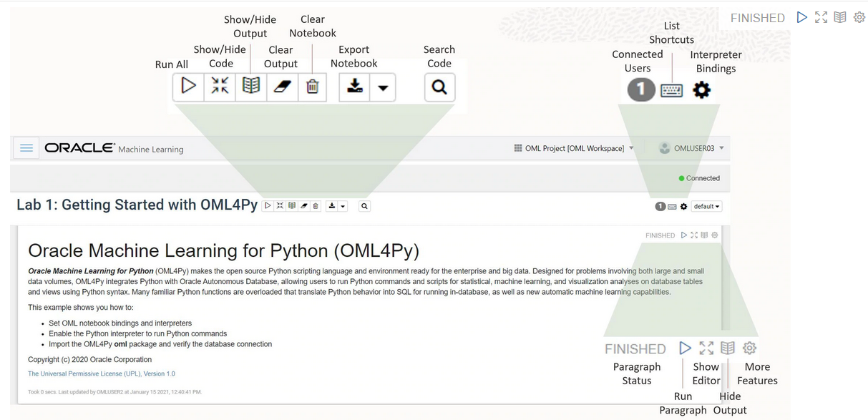This screenshot has height=420, width=868.
Task: Click enlarged Run All play icon in callout
Action: [x=188, y=87]
